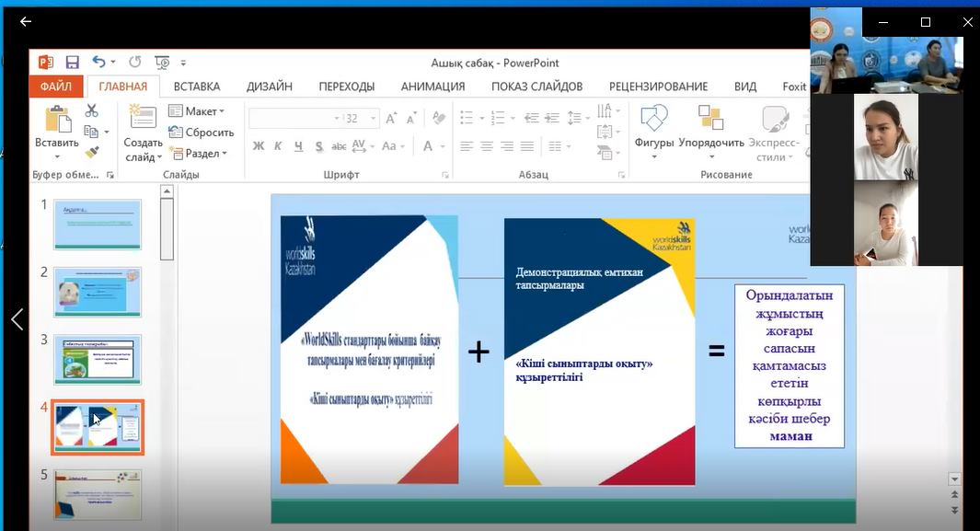This screenshot has height=531, width=980.
Task: Click the Фигуры shapes icon
Action: (x=654, y=120)
